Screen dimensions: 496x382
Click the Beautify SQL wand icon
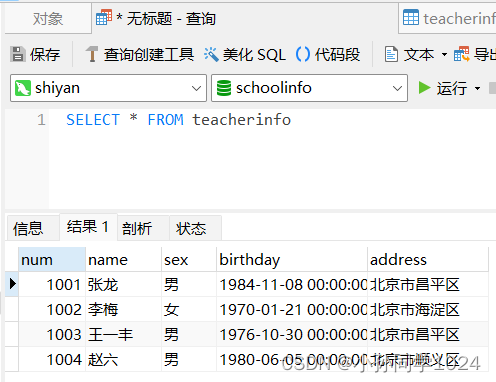coord(211,54)
